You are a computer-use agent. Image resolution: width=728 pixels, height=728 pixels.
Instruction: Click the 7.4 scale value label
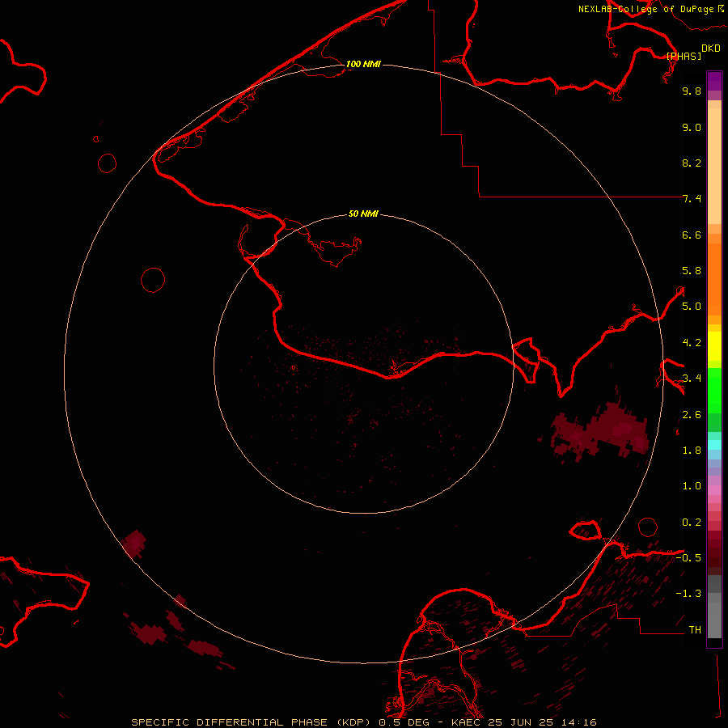click(x=692, y=199)
